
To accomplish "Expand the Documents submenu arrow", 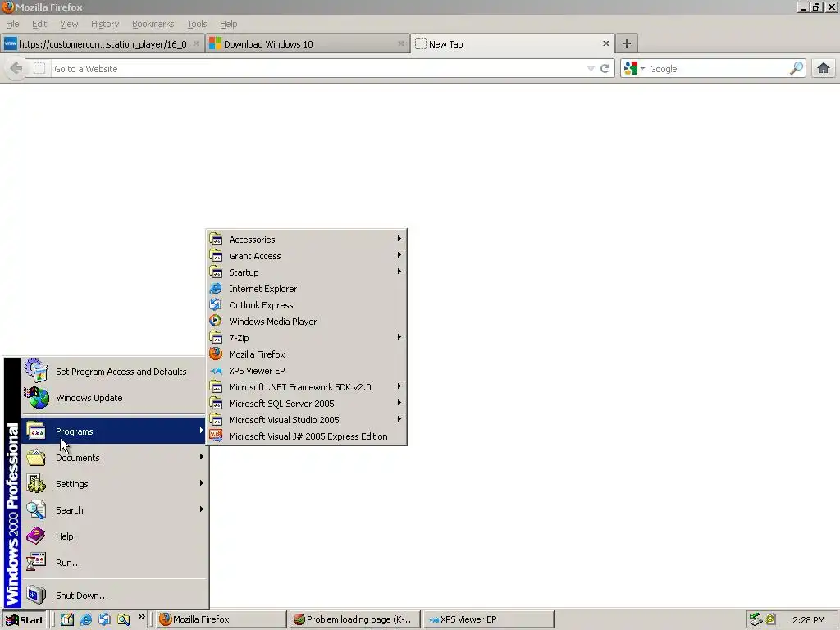I will point(202,456).
